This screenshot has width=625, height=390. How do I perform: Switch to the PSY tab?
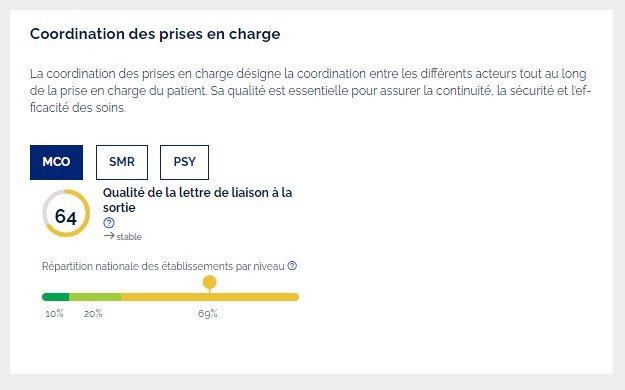[185, 162]
